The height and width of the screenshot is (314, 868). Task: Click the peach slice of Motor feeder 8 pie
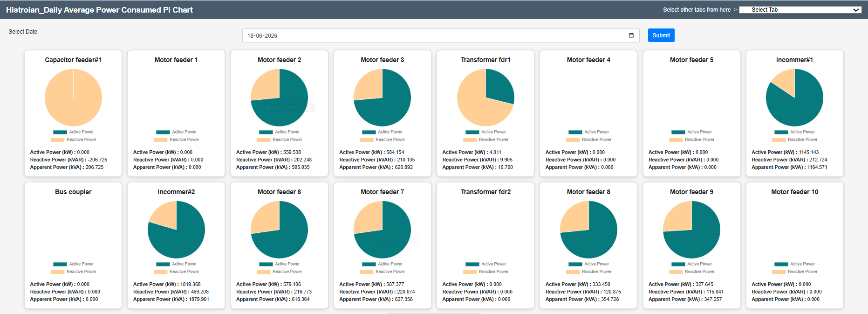[577, 218]
